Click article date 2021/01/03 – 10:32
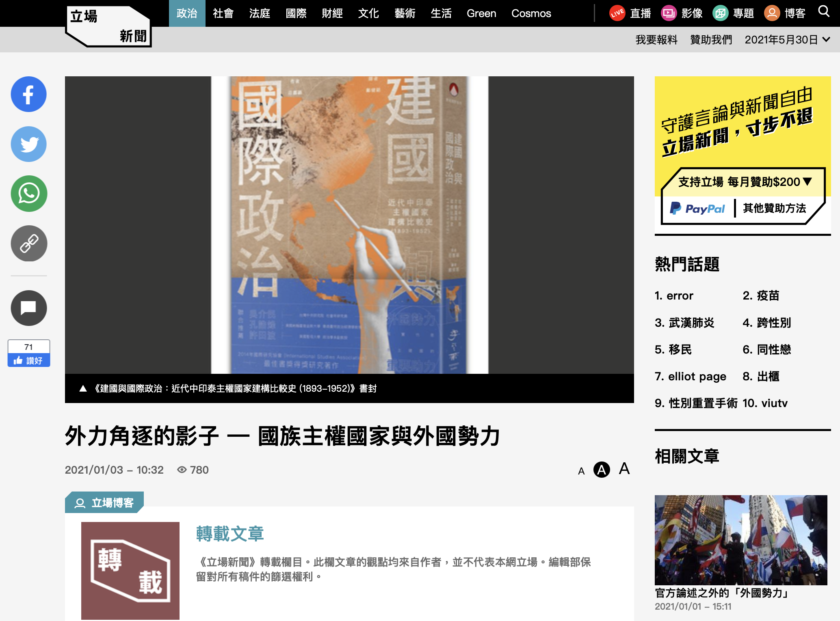Screen dimensions: 840x621 pyautogui.click(x=114, y=470)
